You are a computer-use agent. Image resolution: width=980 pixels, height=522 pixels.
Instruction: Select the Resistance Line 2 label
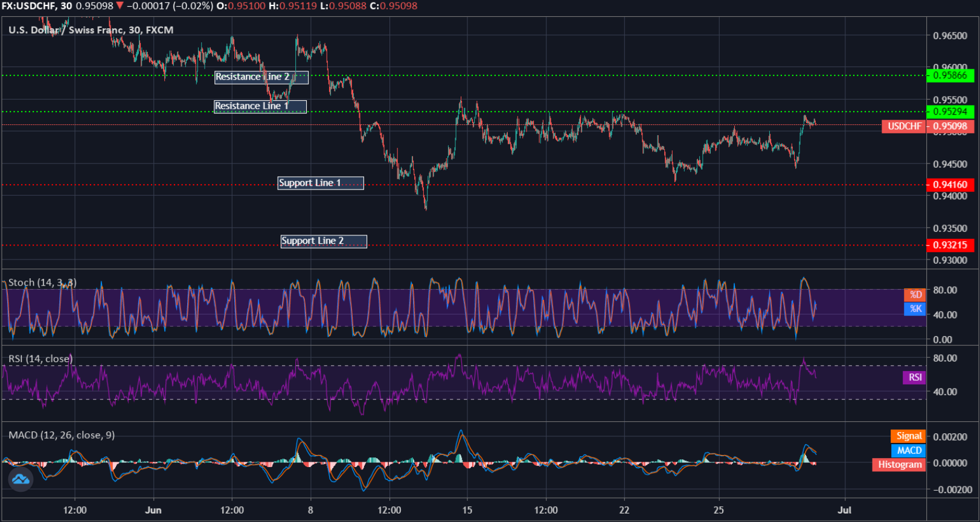click(x=261, y=77)
